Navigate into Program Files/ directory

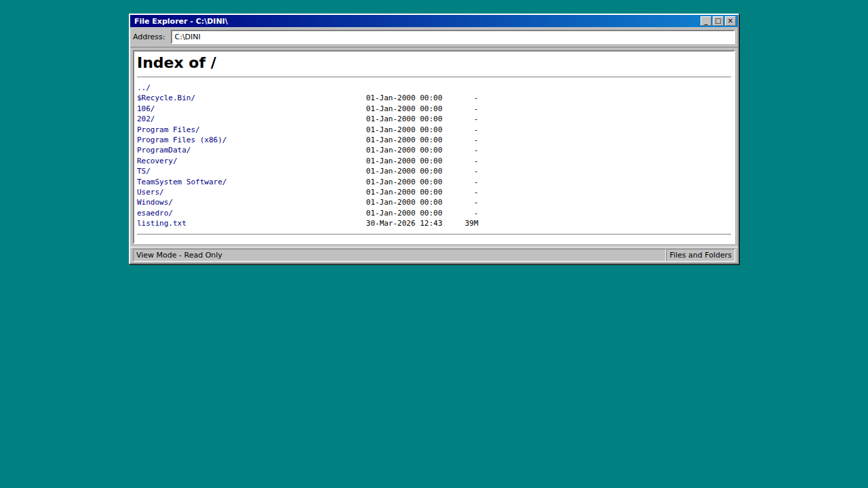[167, 129]
